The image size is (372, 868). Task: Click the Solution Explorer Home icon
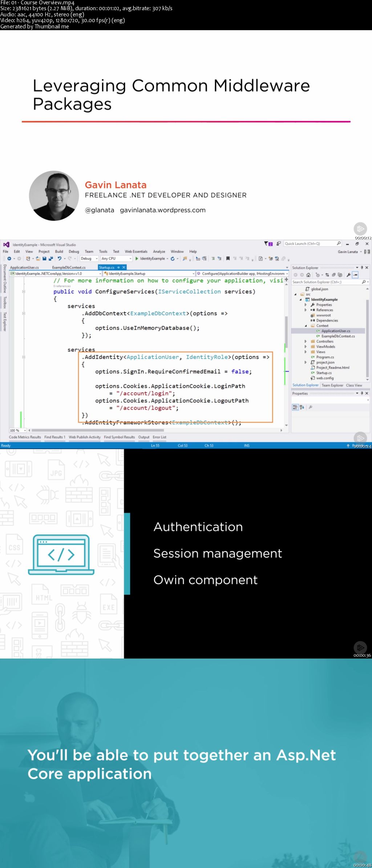tap(308, 275)
